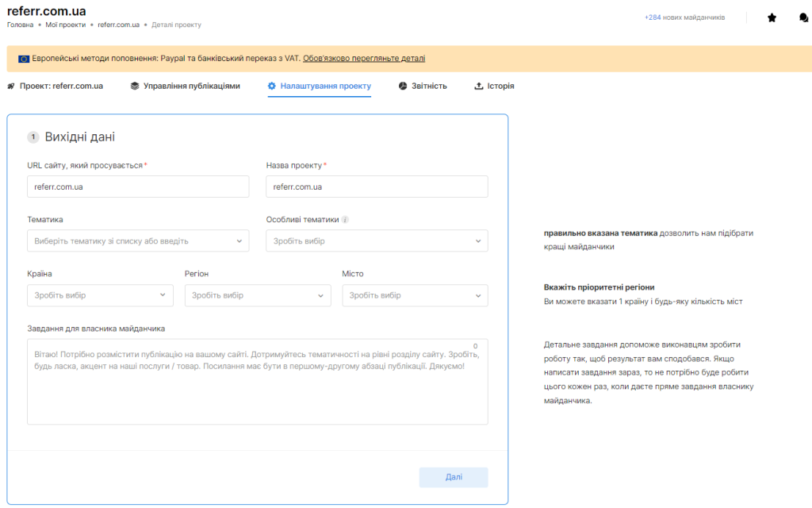Image resolution: width=812 pixels, height=508 pixels.
Task: Click the layers icon on Управління публікаціями
Action: [x=135, y=86]
